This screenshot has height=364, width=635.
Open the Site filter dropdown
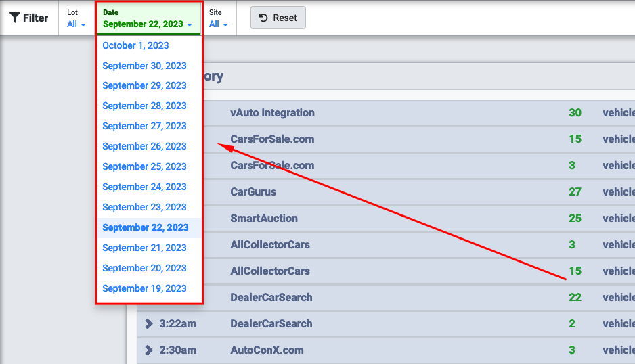[x=218, y=18]
